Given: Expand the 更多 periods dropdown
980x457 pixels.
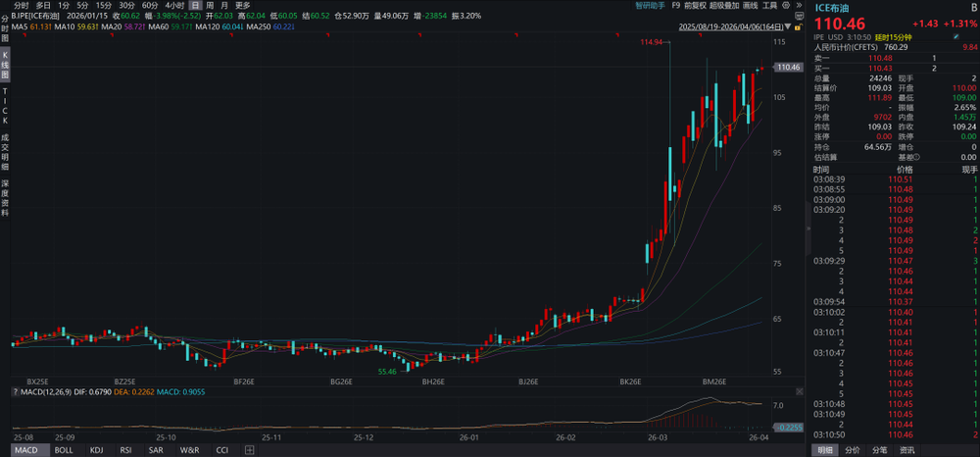Looking at the screenshot, I should (x=242, y=5).
